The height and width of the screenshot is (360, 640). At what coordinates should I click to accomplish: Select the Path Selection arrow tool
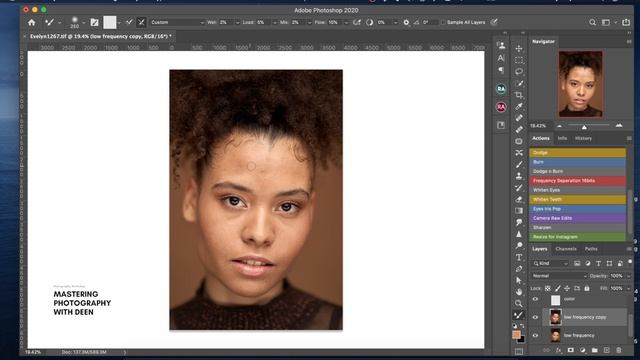pyautogui.click(x=519, y=280)
